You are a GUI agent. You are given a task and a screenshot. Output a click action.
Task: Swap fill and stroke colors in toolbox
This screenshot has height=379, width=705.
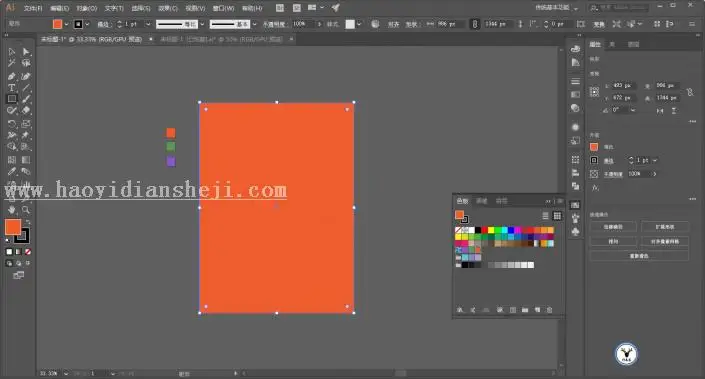pos(28,222)
